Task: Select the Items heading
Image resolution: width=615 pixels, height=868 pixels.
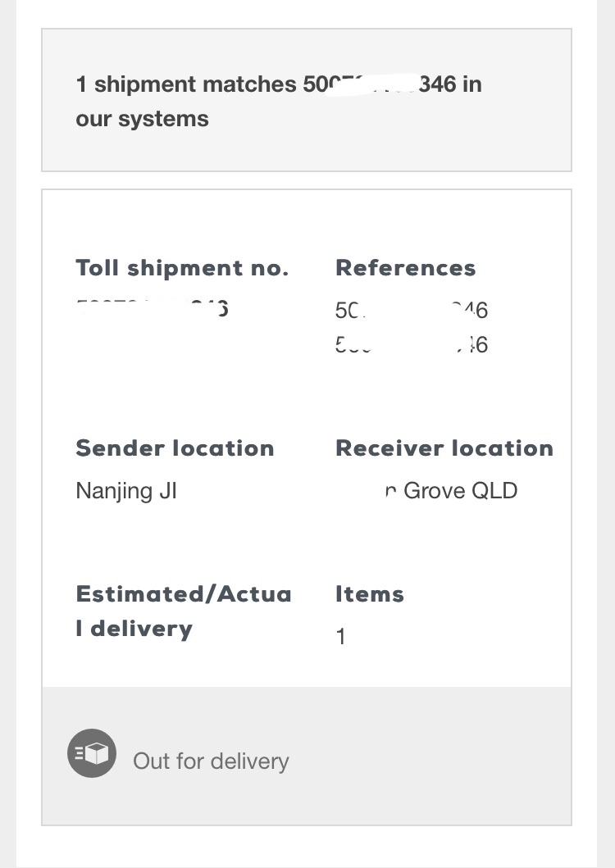Action: (x=370, y=594)
